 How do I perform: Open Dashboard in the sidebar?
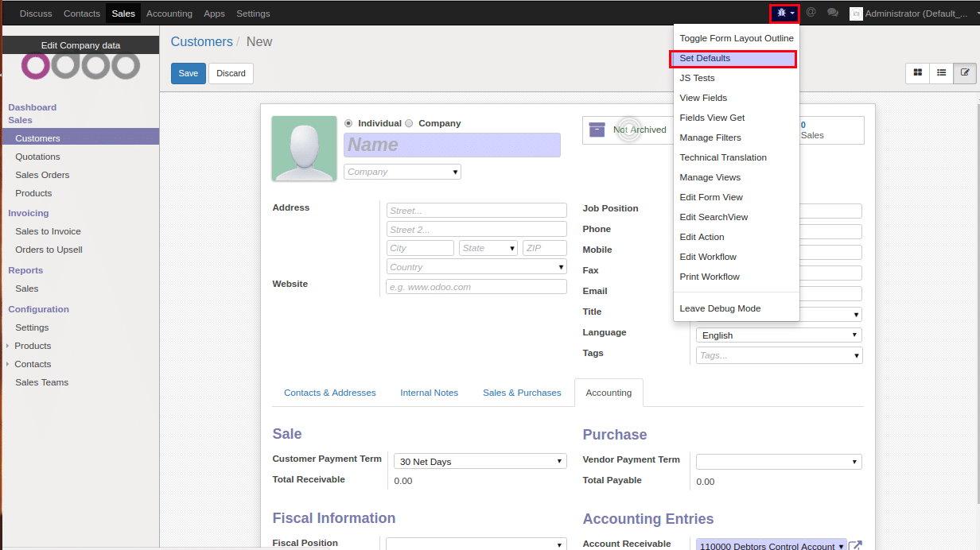coord(33,107)
